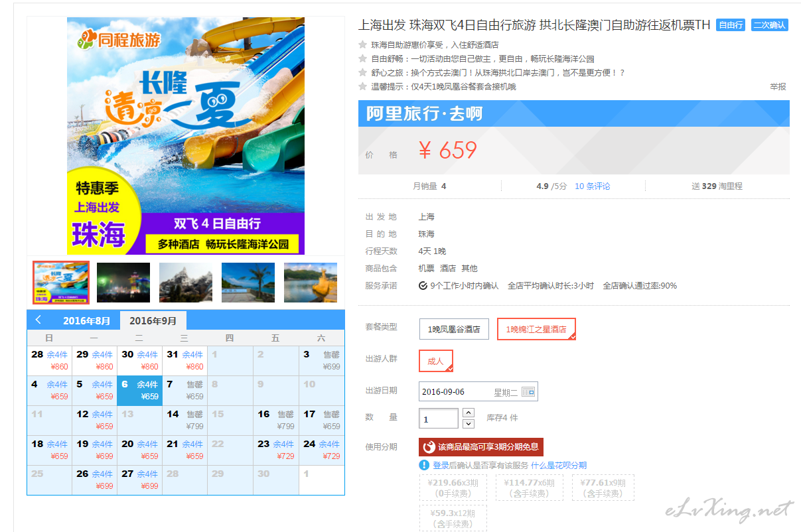
Task: Switch to the 2016年9月 calendar tab
Action: [153, 321]
